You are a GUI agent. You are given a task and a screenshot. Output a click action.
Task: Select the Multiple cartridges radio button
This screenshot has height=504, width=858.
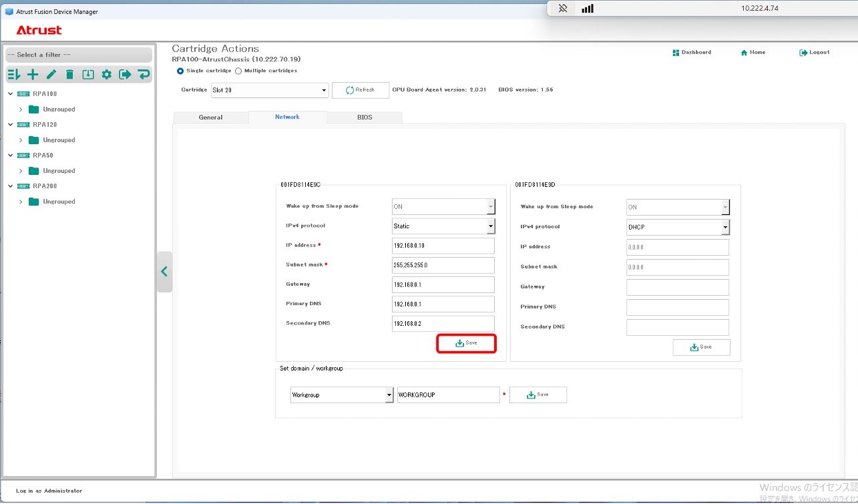[238, 71]
